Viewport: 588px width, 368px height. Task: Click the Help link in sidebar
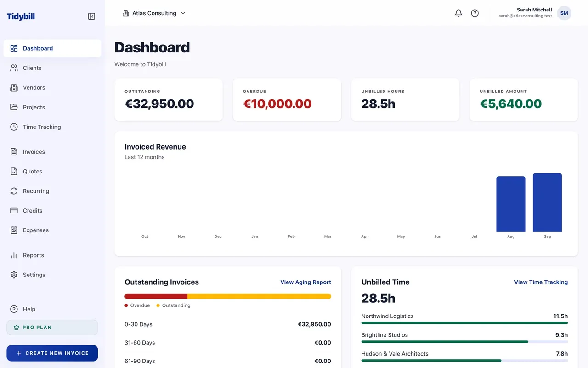pos(52,309)
